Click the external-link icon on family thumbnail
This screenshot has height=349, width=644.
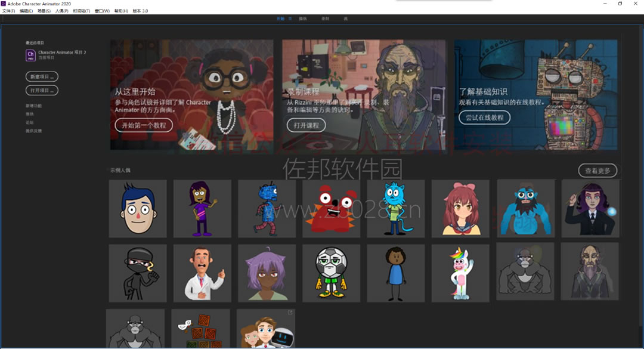[x=290, y=313]
